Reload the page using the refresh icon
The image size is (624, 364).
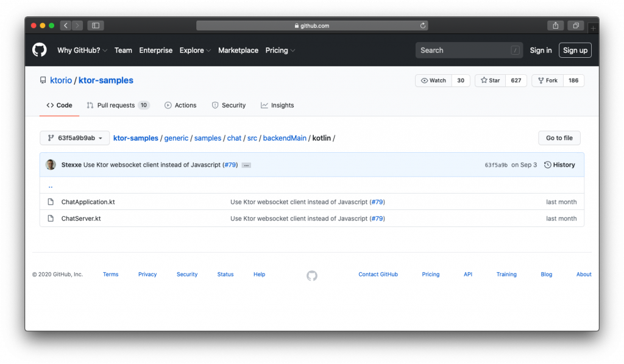click(x=423, y=26)
